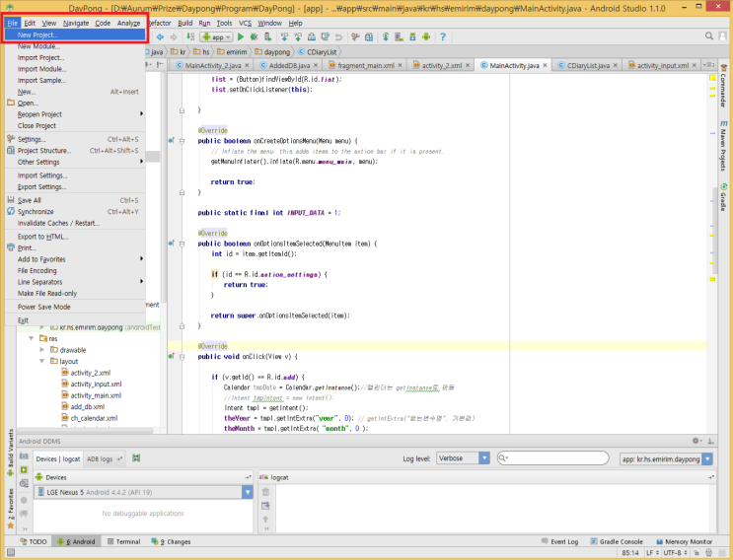The height and width of the screenshot is (560, 733).
Task: Open the app: kr.hs.emirim.daypong filter dropdown
Action: click(666, 459)
